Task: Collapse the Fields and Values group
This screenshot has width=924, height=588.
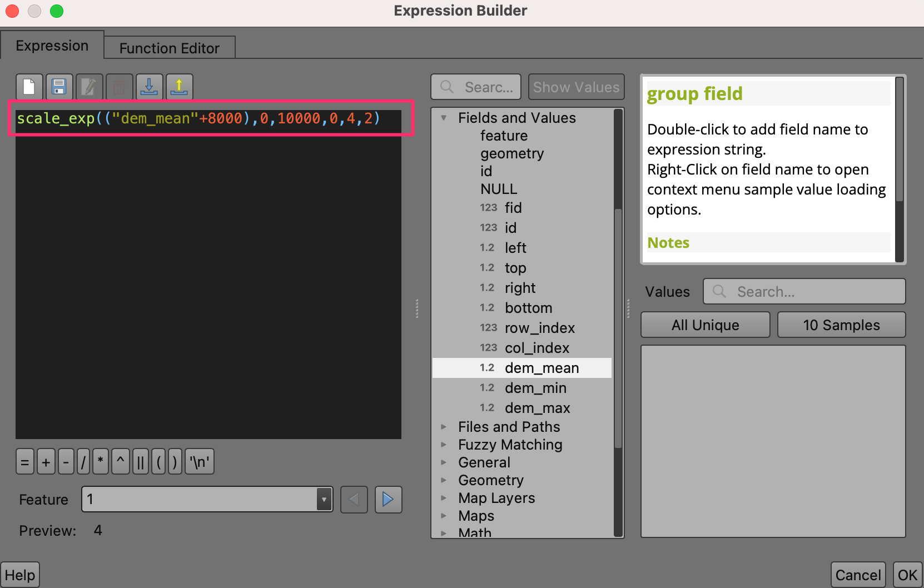Action: tap(444, 118)
